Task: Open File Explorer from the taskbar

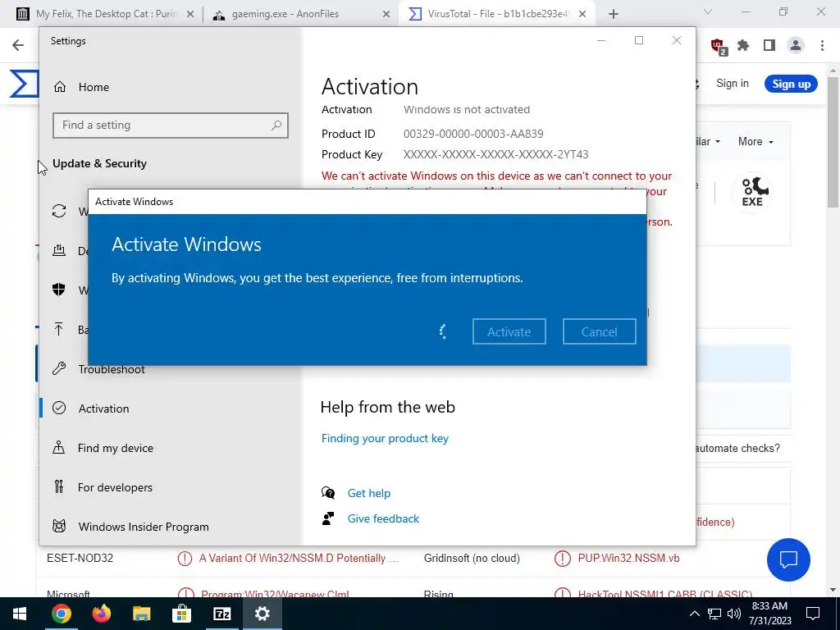Action: click(141, 614)
